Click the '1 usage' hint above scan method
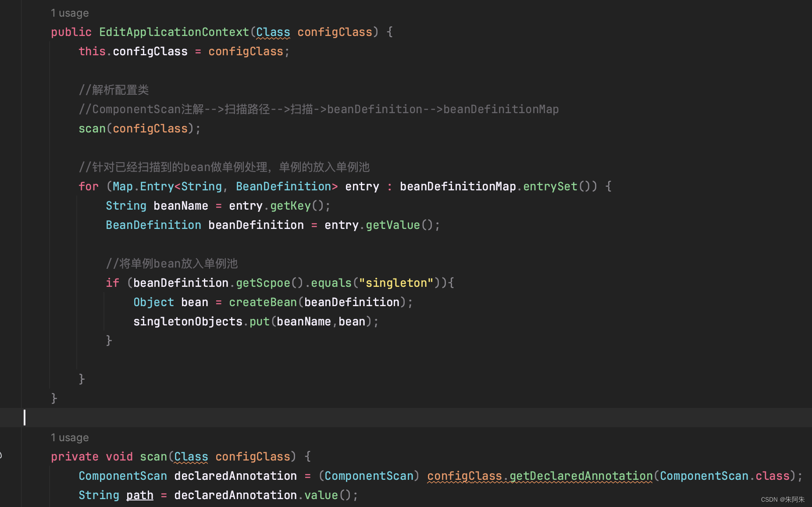The height and width of the screenshot is (507, 812). coord(70,438)
